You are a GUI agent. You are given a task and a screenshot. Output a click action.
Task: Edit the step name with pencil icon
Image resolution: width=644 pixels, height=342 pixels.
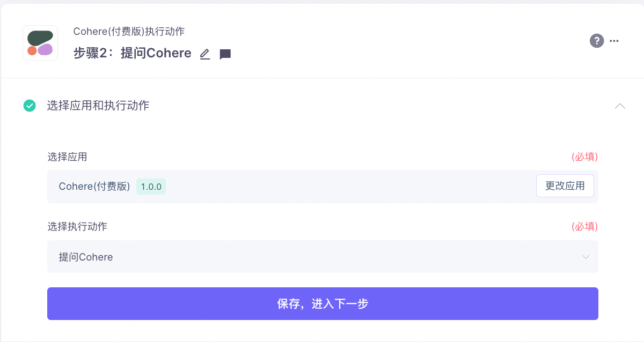point(204,54)
